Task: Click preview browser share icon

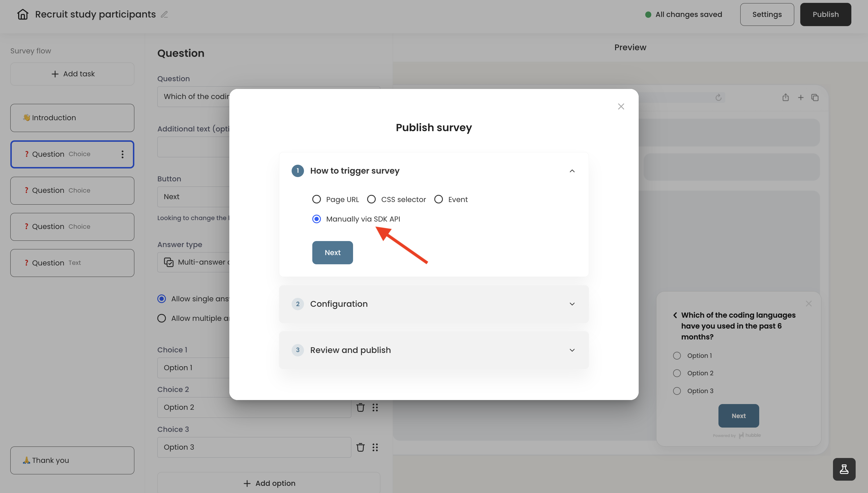Action: click(x=785, y=98)
